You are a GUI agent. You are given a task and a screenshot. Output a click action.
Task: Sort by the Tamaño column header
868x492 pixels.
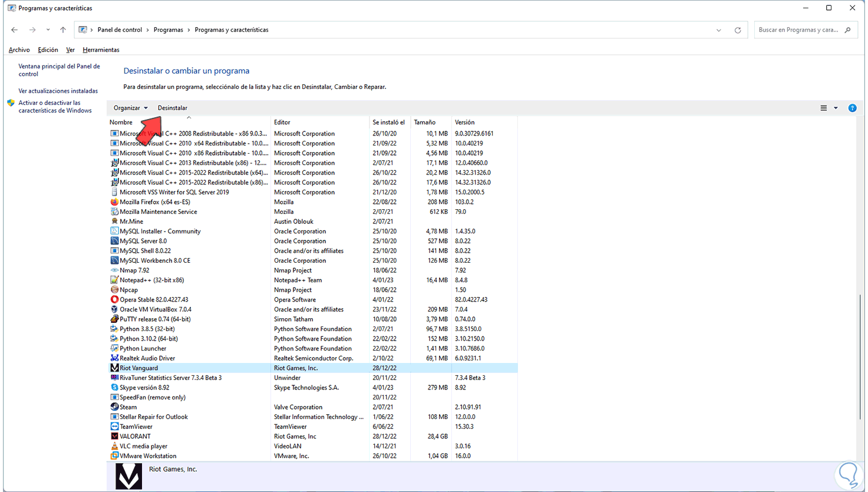point(431,123)
